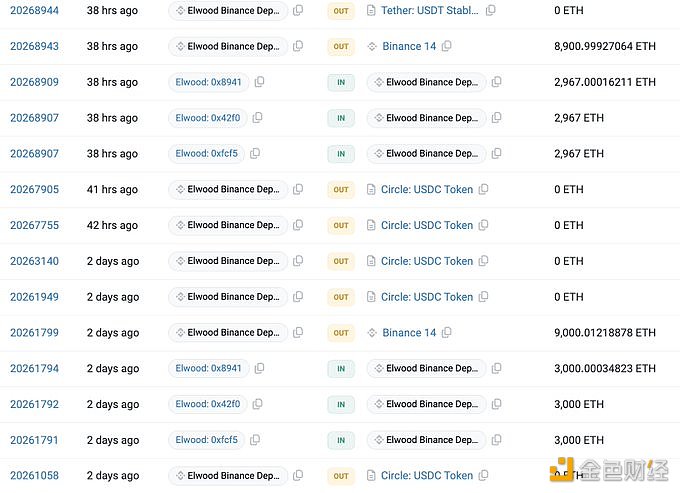Open block 20268944 details

[x=34, y=10]
